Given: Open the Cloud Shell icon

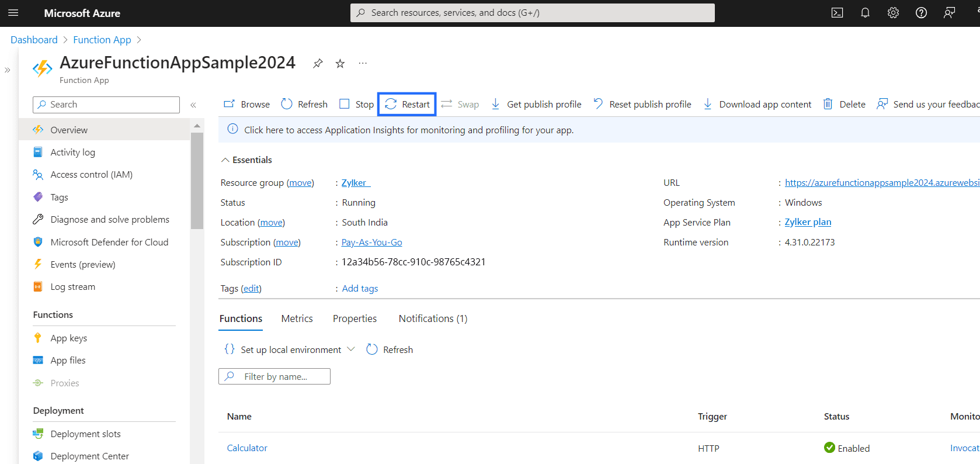Looking at the screenshot, I should [837, 13].
